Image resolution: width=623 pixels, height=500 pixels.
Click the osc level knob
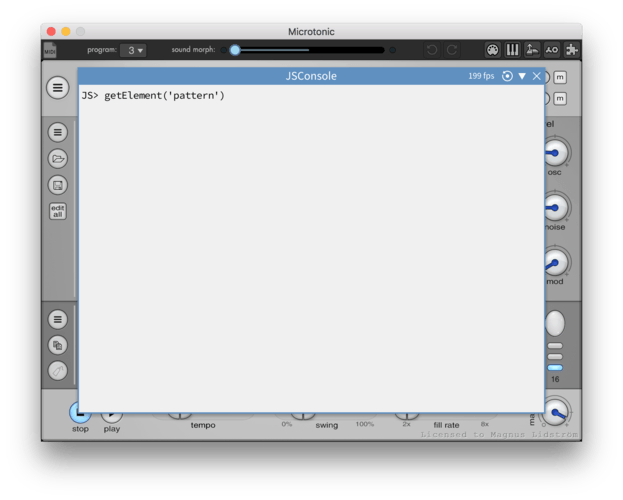pyautogui.click(x=555, y=153)
